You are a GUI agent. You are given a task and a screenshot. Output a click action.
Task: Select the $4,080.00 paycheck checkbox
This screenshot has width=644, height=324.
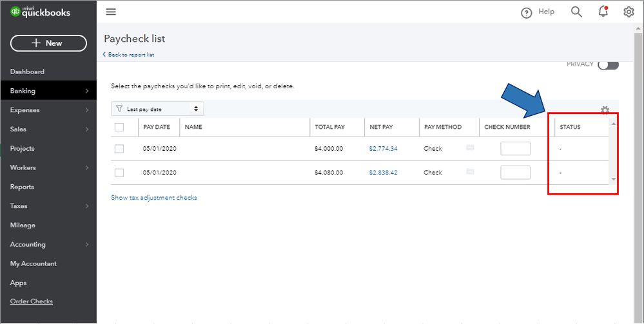[119, 173]
